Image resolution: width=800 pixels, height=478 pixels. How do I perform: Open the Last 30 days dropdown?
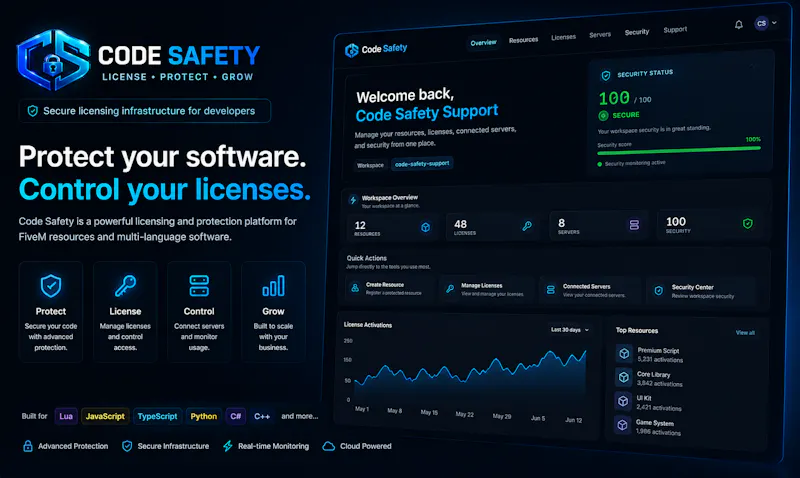click(569, 330)
